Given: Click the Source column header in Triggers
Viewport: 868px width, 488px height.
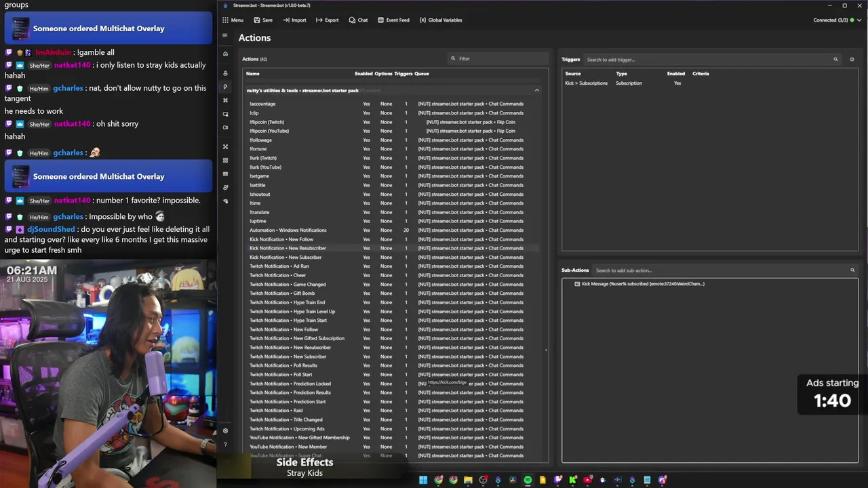Looking at the screenshot, I should tap(573, 74).
